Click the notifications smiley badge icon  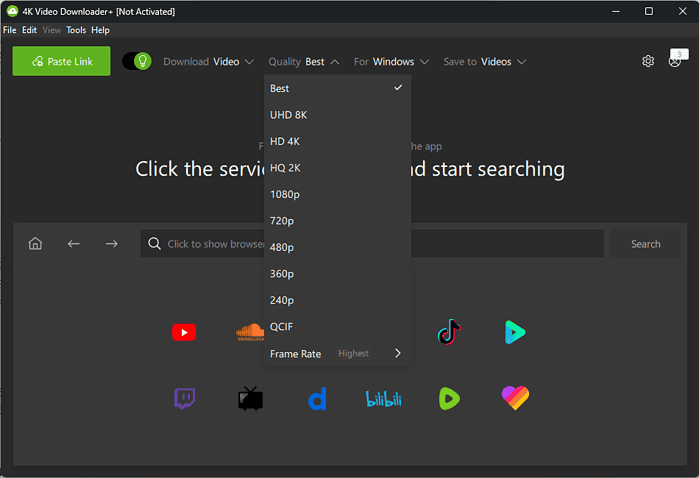click(677, 58)
